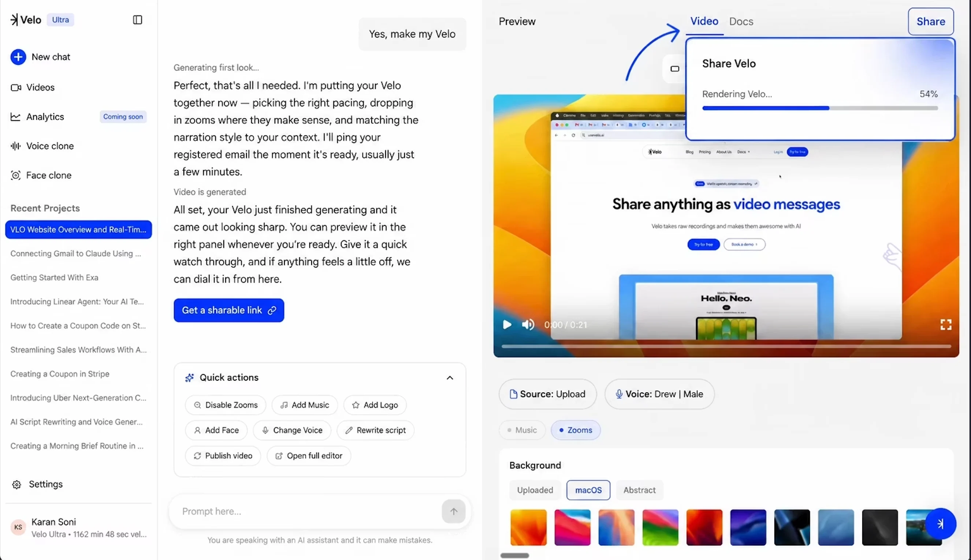Click Disable Zooms quick action
971x560 pixels.
pyautogui.click(x=226, y=405)
